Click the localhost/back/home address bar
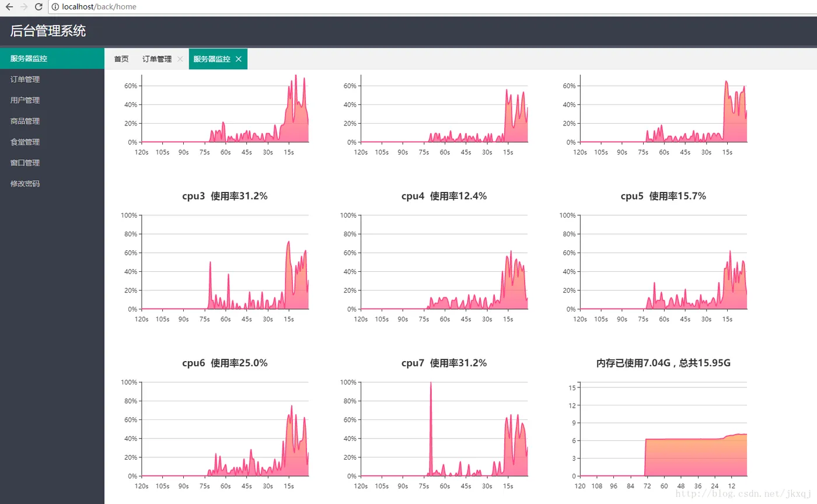Viewport: 817px width, 504px height. (x=432, y=7)
